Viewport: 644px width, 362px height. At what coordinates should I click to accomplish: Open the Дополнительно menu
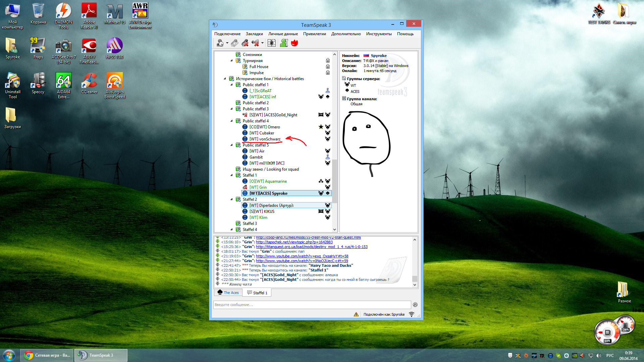(346, 34)
